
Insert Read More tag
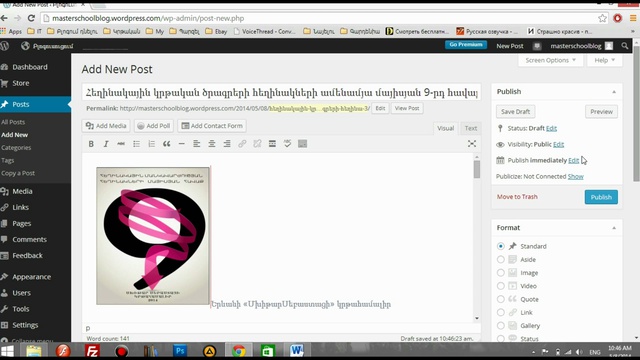[272, 144]
